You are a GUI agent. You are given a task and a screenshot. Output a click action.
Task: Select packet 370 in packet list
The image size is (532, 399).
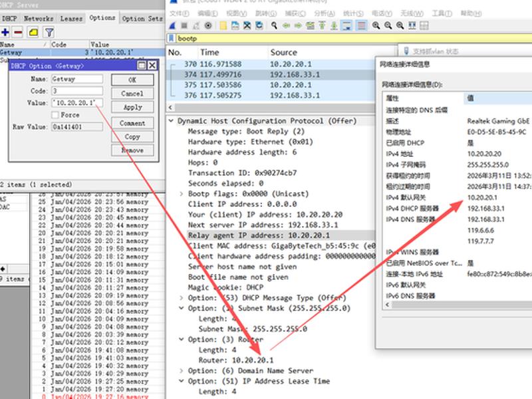tap(271, 64)
